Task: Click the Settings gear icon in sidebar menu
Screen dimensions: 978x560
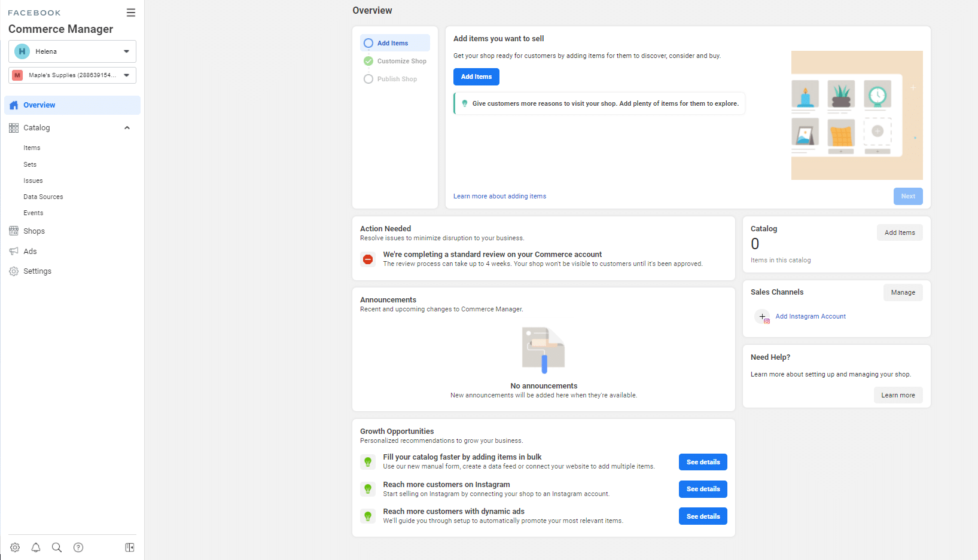Action: tap(14, 271)
